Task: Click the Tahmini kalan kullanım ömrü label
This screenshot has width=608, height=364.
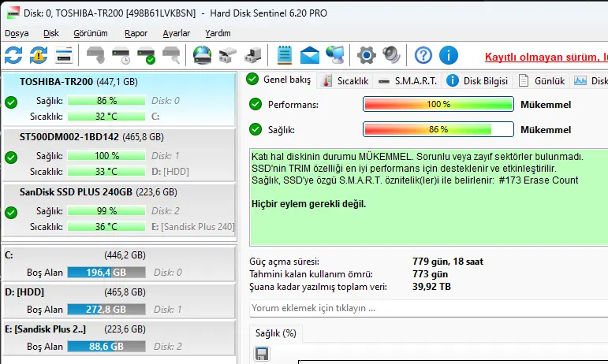Action: [311, 274]
